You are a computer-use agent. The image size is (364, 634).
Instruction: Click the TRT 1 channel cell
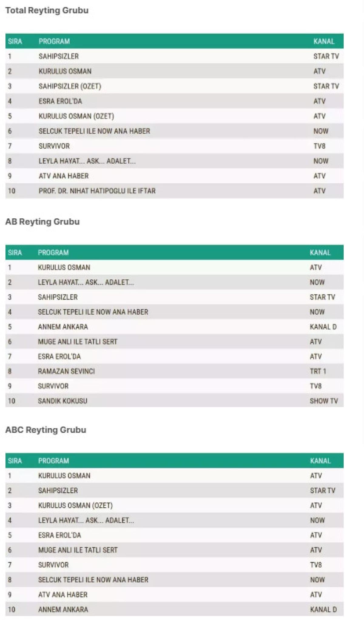[318, 371]
